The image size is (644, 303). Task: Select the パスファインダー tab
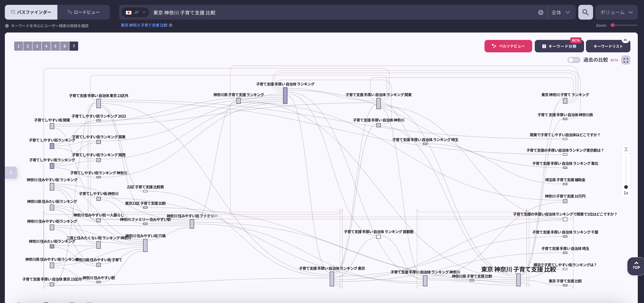[x=31, y=12]
